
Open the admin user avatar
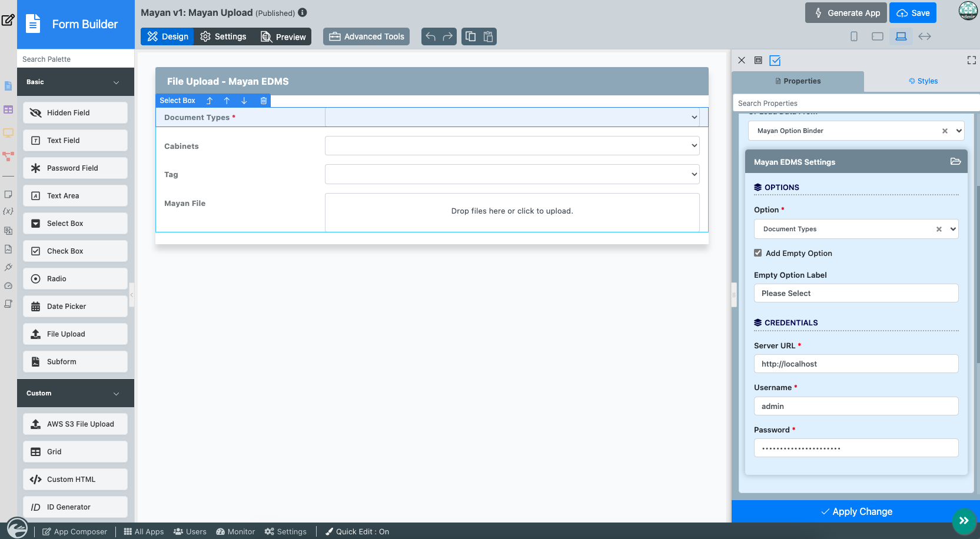[x=968, y=11]
